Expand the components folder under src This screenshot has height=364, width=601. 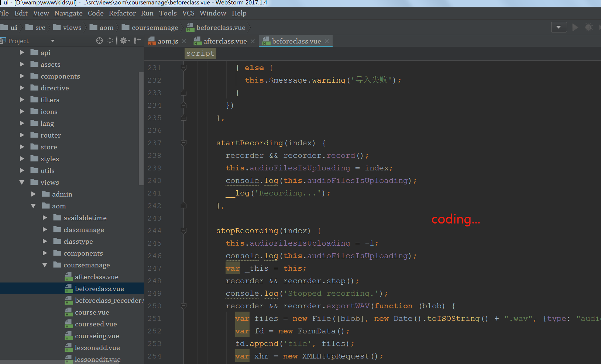click(x=22, y=76)
